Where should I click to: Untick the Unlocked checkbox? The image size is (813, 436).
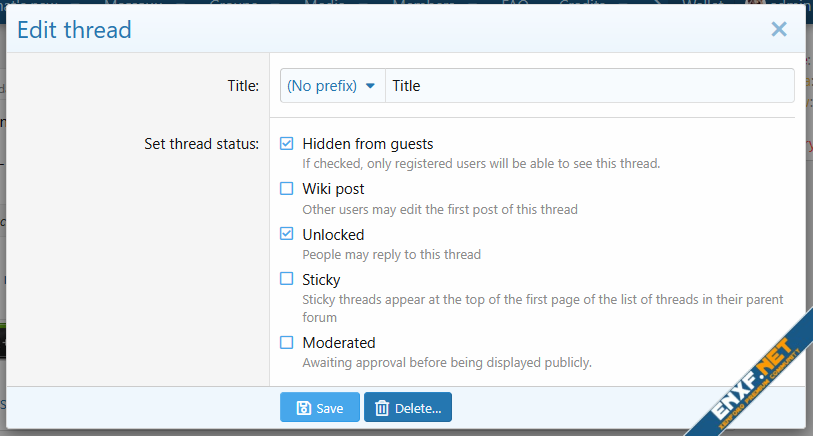[287, 235]
